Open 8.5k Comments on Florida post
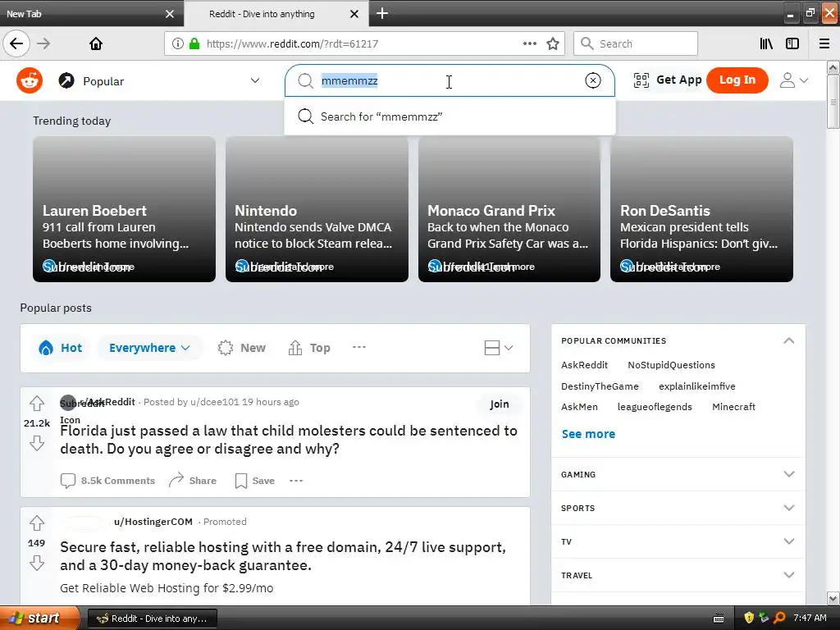 (x=107, y=481)
